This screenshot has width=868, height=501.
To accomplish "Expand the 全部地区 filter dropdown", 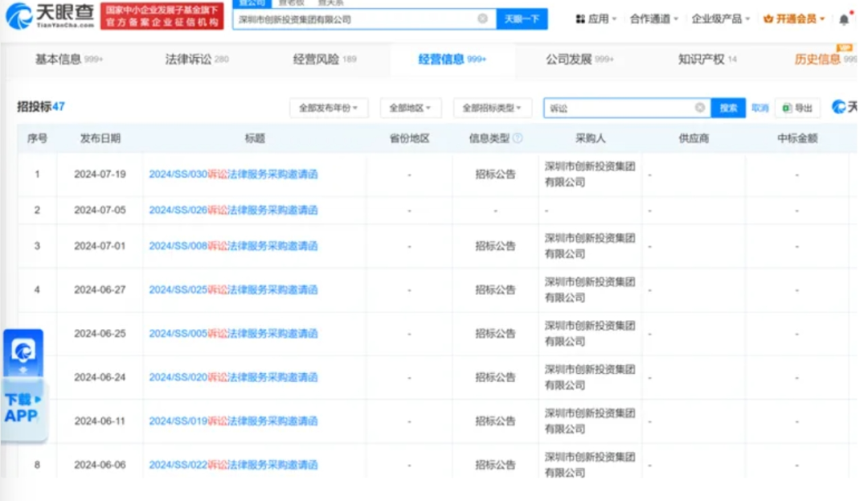I will [411, 107].
